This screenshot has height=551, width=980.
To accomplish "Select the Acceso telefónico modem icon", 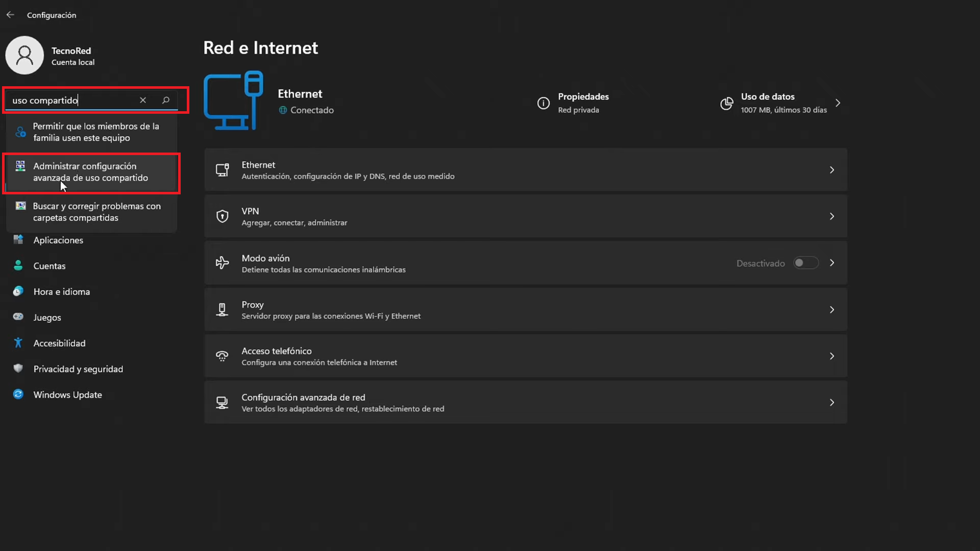I will [222, 356].
